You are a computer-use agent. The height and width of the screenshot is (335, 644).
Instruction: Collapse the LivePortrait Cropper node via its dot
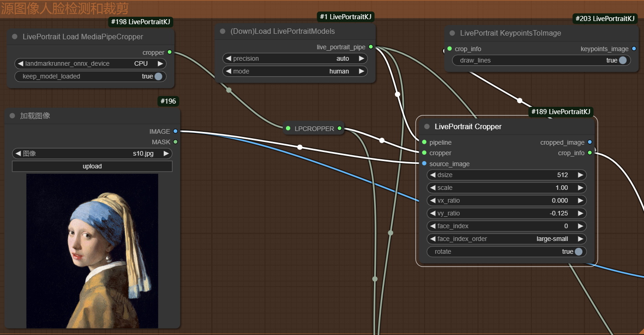(x=427, y=127)
